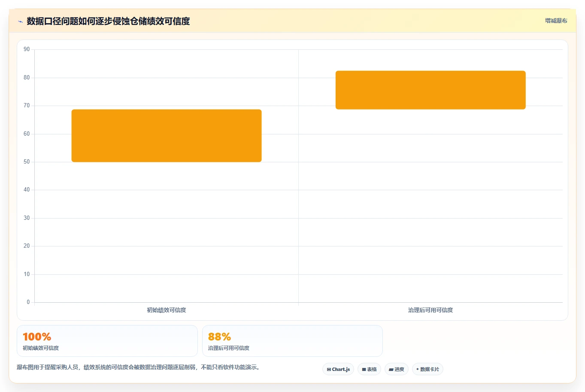Click the y-axis value 30
The width and height of the screenshot is (585, 392).
pyautogui.click(x=27, y=218)
